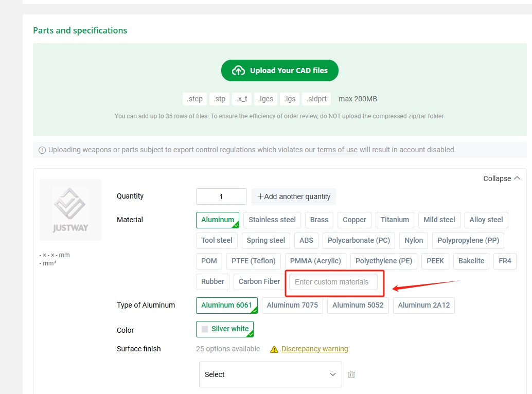Open the terms of use link

point(337,150)
